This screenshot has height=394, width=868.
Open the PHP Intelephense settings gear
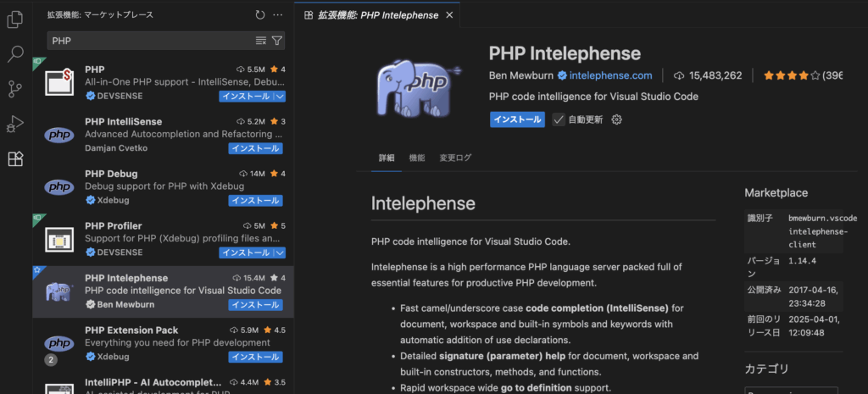click(617, 119)
